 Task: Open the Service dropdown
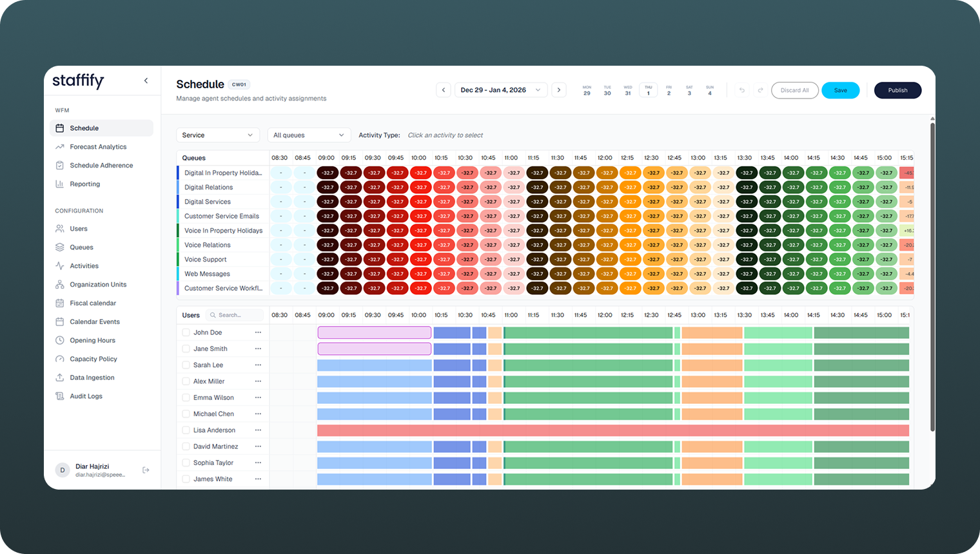click(x=218, y=135)
